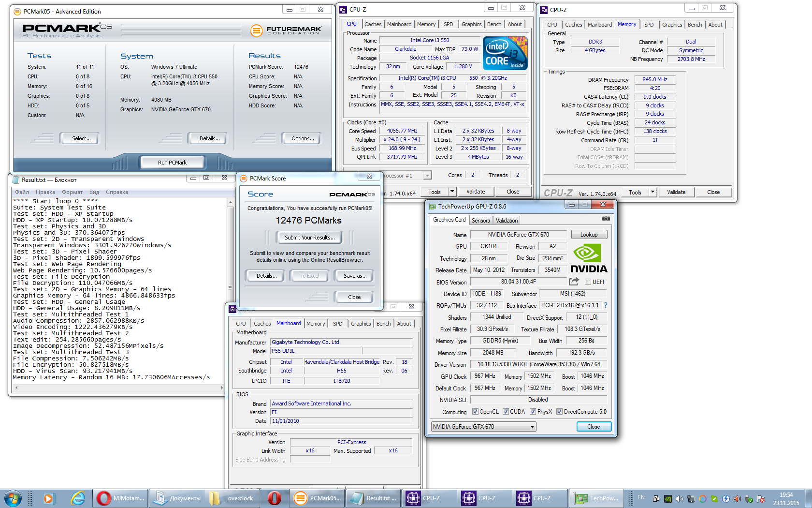
Task: Open SPD tab in Memory CPU-Z window
Action: point(649,25)
